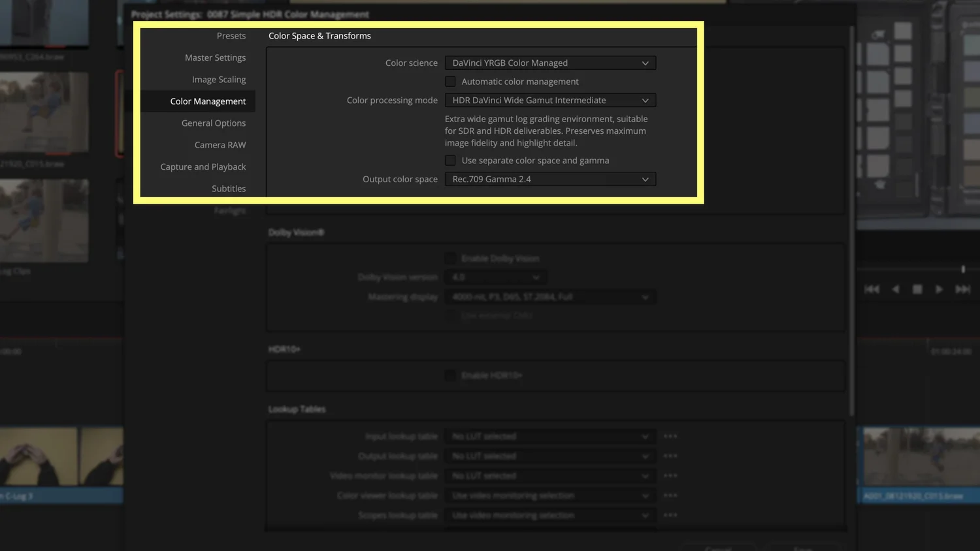Open the Camera RAW settings page
Screen dimensions: 980x551
coord(220,144)
